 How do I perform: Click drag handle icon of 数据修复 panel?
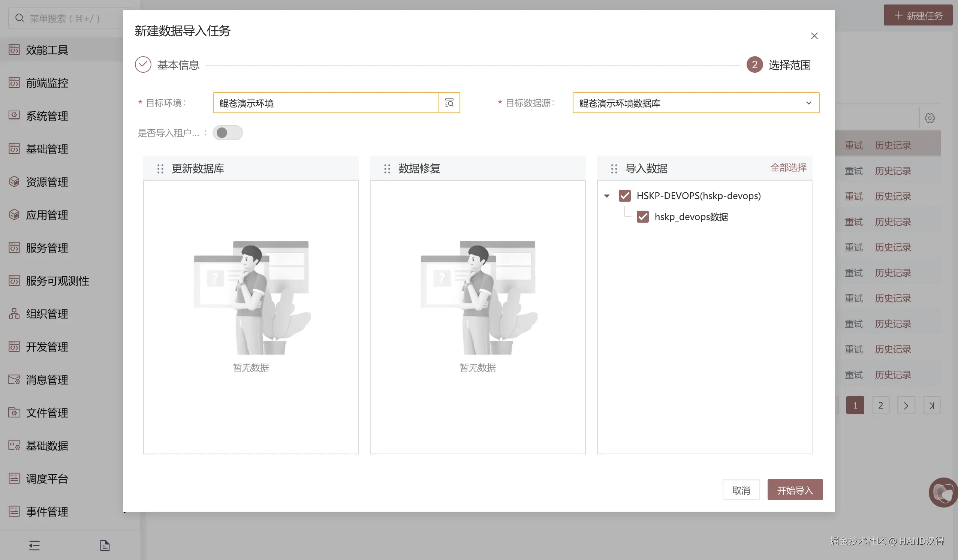[x=387, y=169]
